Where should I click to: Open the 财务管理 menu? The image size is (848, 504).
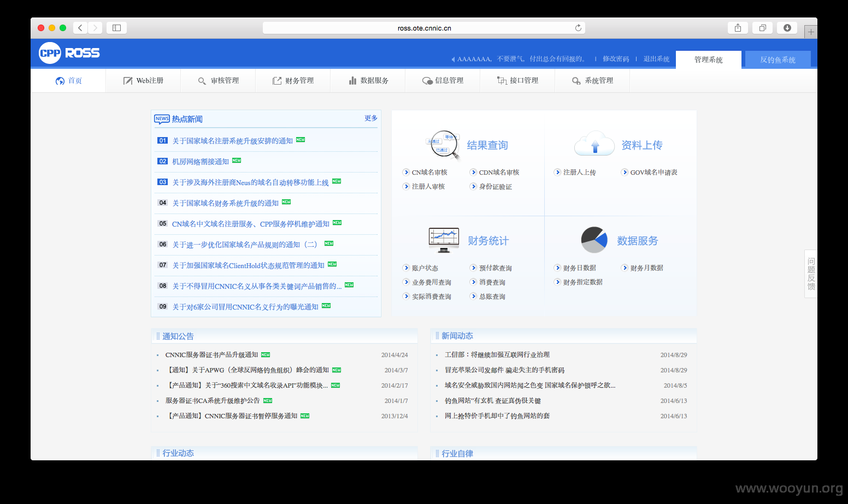(293, 81)
